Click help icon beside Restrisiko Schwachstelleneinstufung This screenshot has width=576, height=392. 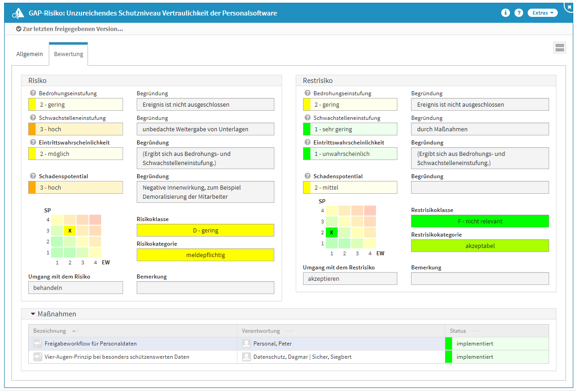pyautogui.click(x=307, y=118)
